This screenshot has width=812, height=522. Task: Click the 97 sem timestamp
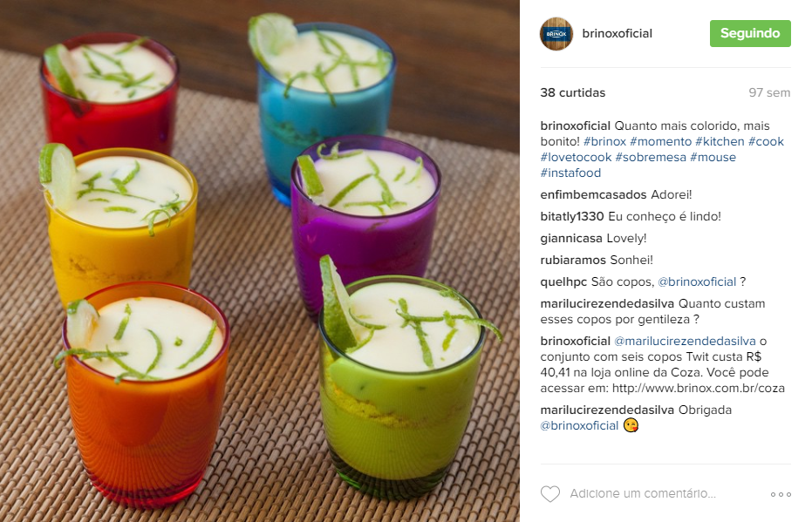769,92
